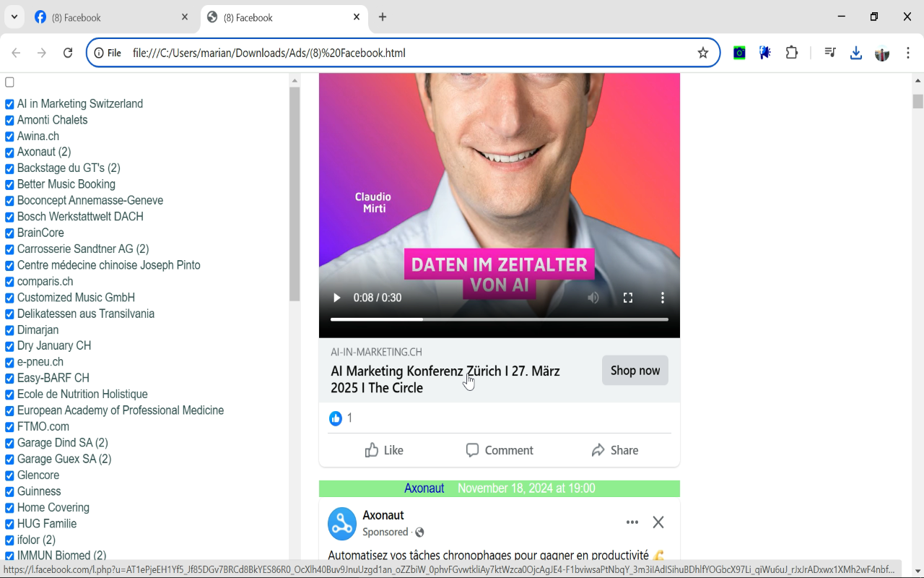
Task: Open the Chrome three-dot menu
Action: click(908, 53)
